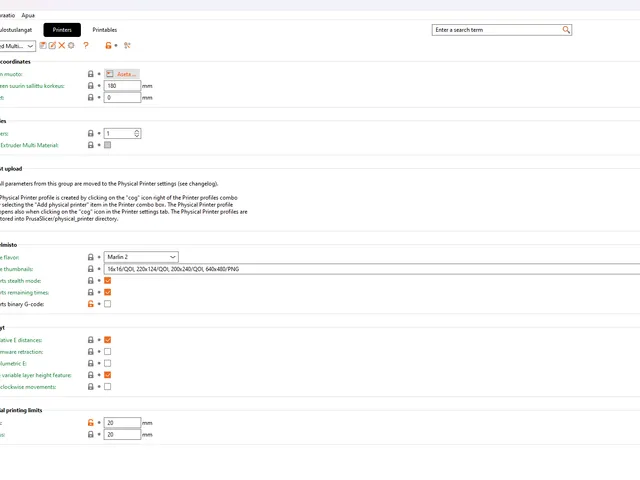Open the Apua menu
This screenshot has width=640, height=480.
point(28,16)
